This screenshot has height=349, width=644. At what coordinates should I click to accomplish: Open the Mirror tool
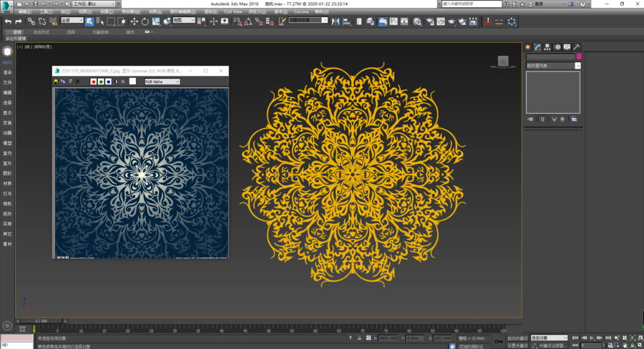pyautogui.click(x=336, y=21)
